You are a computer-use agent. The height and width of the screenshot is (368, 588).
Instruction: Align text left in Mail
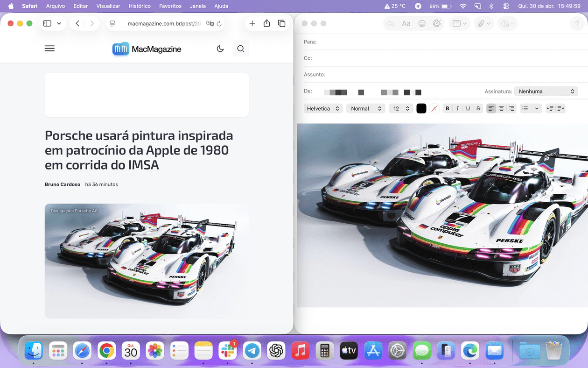491,108
